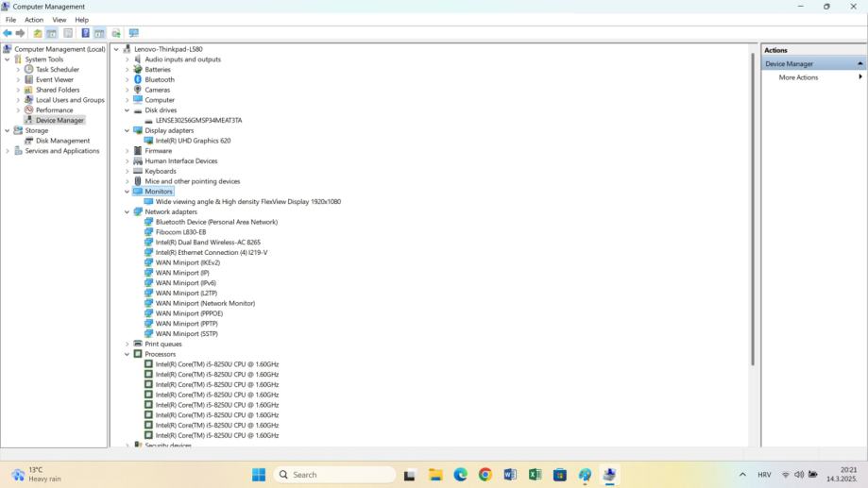Image resolution: width=868 pixels, height=488 pixels.
Task: Expand Human Interface Devices category
Action: (128, 161)
